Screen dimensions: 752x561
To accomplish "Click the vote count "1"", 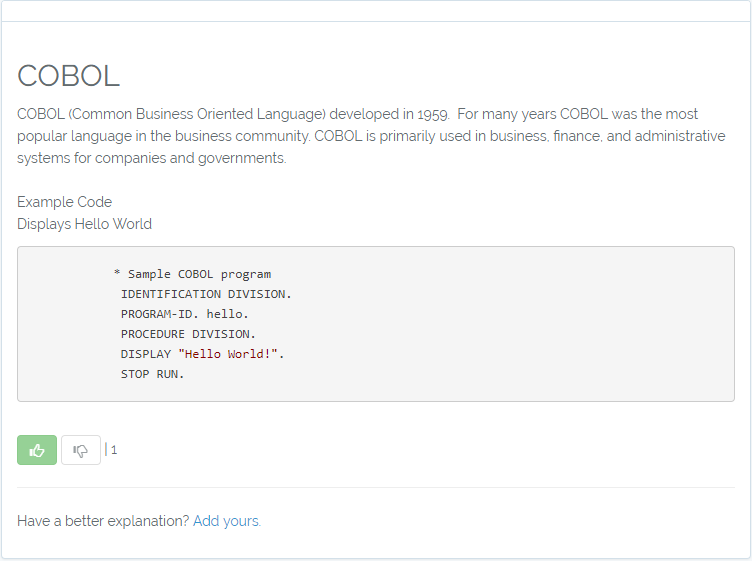I will (114, 450).
